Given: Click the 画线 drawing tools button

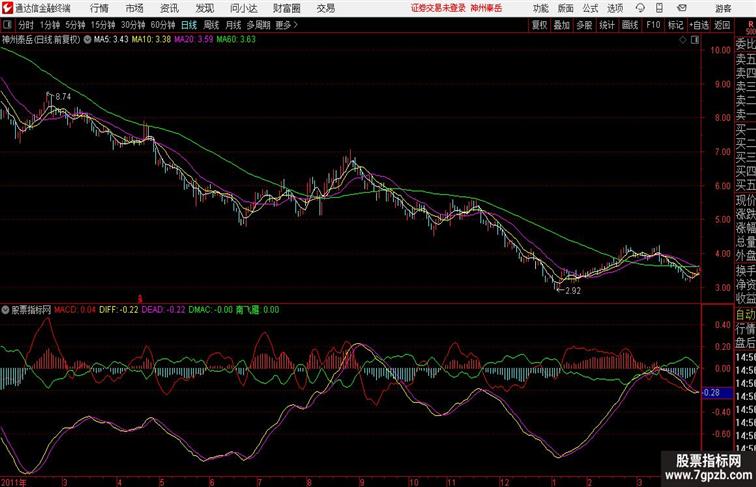Looking at the screenshot, I should coord(630,25).
